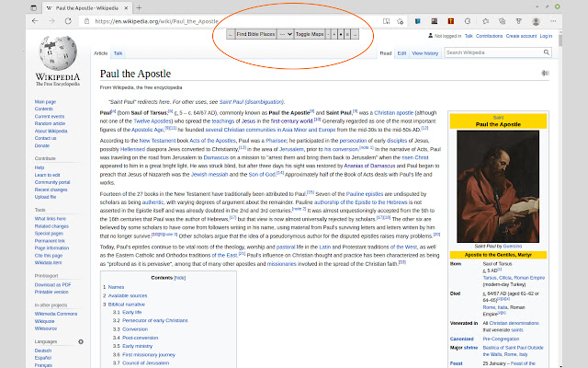The width and height of the screenshot is (588, 368).
Task: Open Create account link
Action: [x=521, y=36]
